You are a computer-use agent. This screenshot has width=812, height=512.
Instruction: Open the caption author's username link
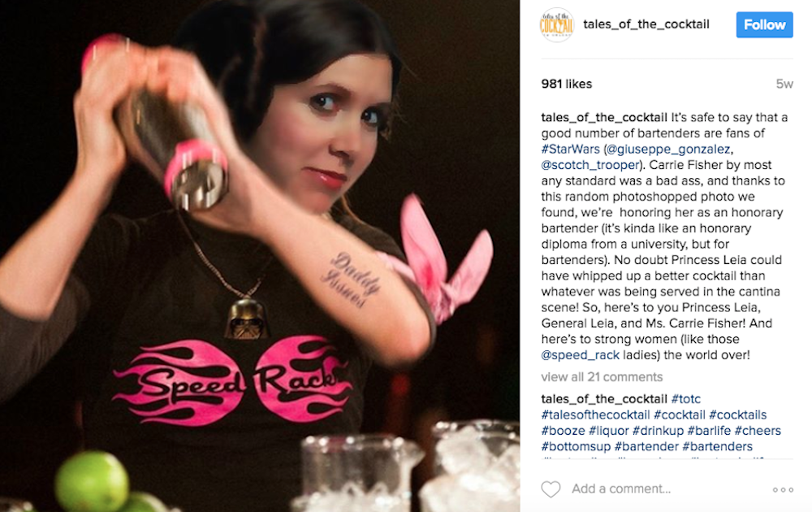click(604, 118)
